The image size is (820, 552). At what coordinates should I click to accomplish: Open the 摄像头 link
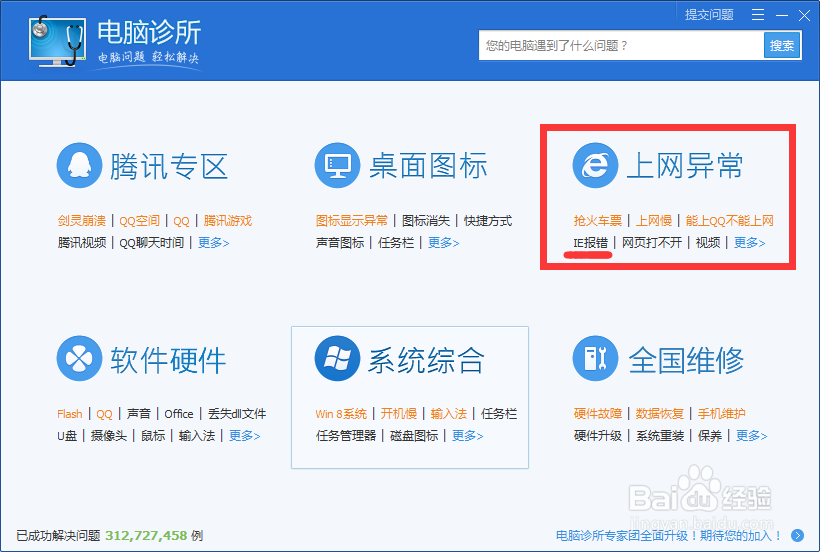tap(109, 435)
